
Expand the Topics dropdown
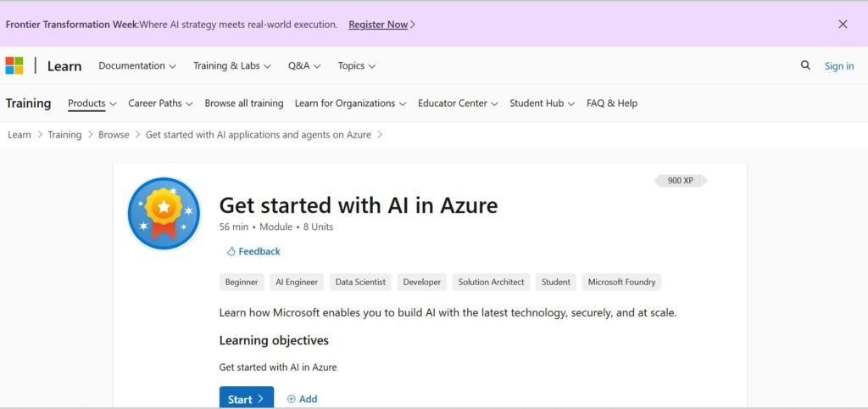(x=357, y=65)
